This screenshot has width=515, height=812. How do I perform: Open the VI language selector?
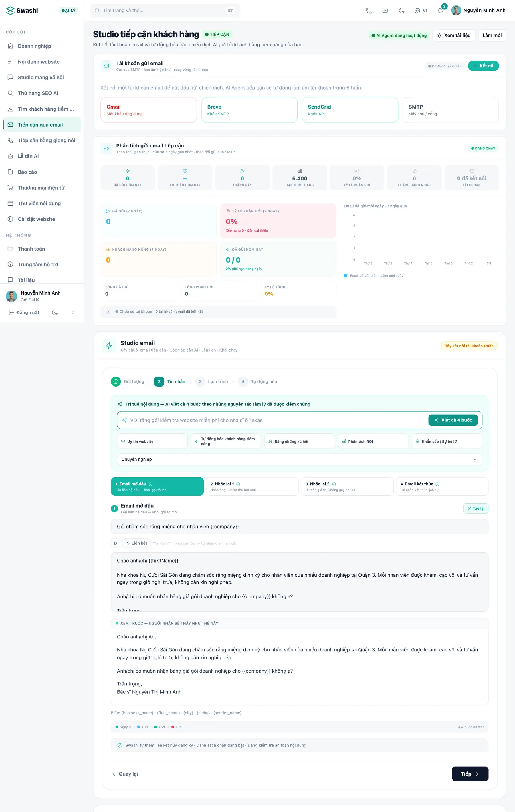(421, 11)
